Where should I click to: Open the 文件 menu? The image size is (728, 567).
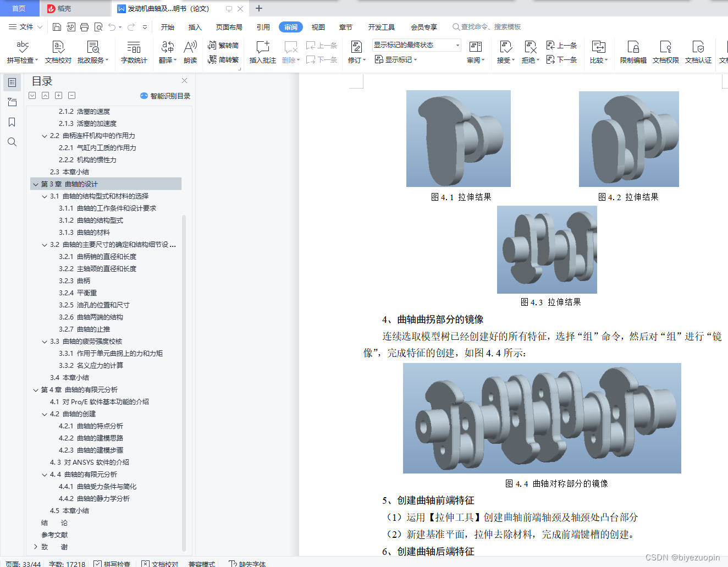coord(25,27)
